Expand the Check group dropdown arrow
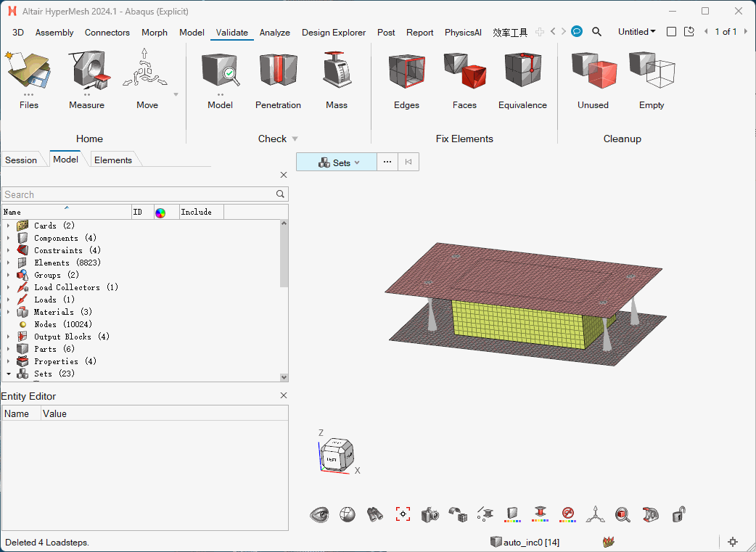 click(295, 139)
